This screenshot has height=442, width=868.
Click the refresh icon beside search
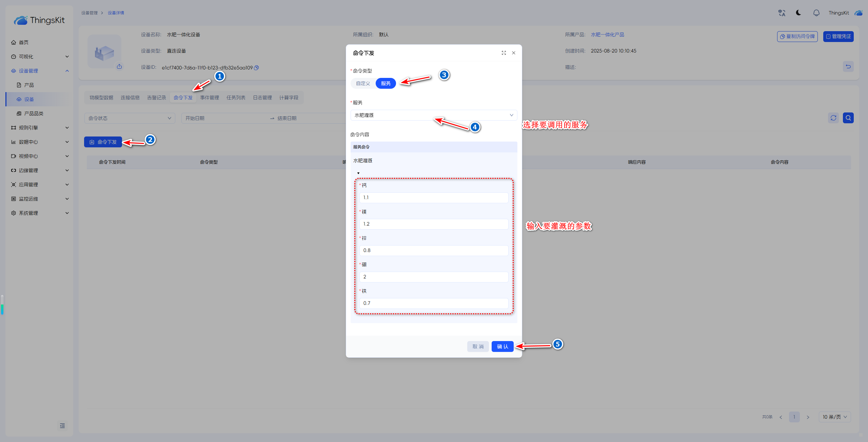tap(833, 118)
